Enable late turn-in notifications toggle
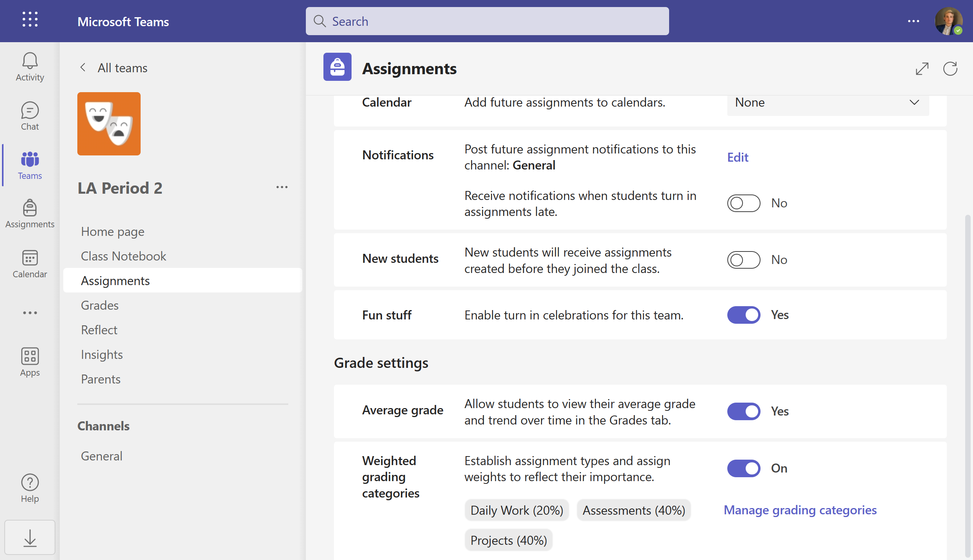 [743, 203]
